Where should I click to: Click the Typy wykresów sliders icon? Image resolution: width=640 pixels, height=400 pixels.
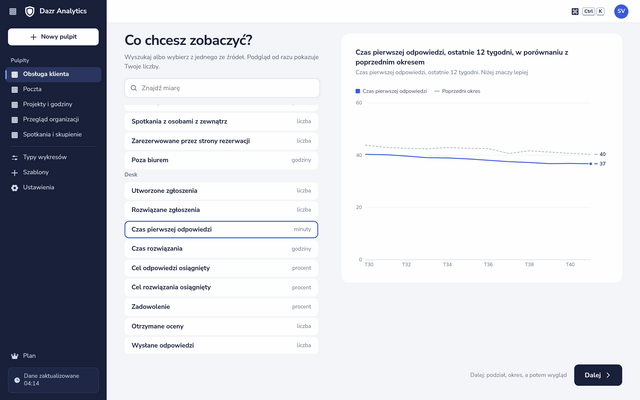[15, 158]
